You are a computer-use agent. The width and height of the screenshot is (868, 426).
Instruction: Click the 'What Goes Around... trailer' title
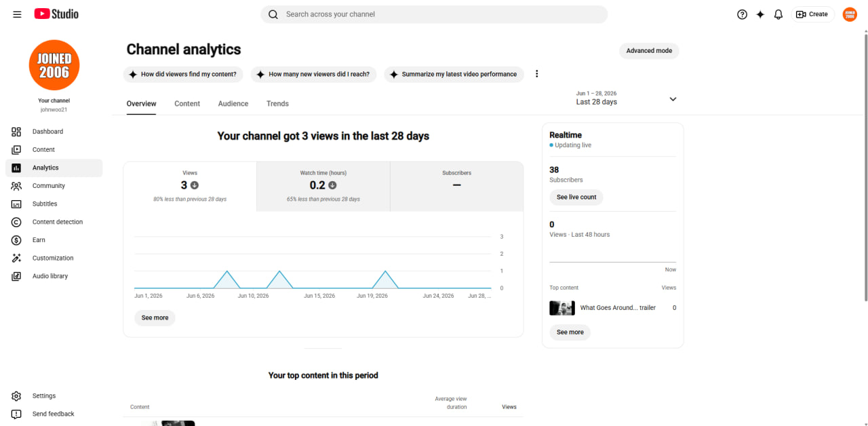point(618,308)
